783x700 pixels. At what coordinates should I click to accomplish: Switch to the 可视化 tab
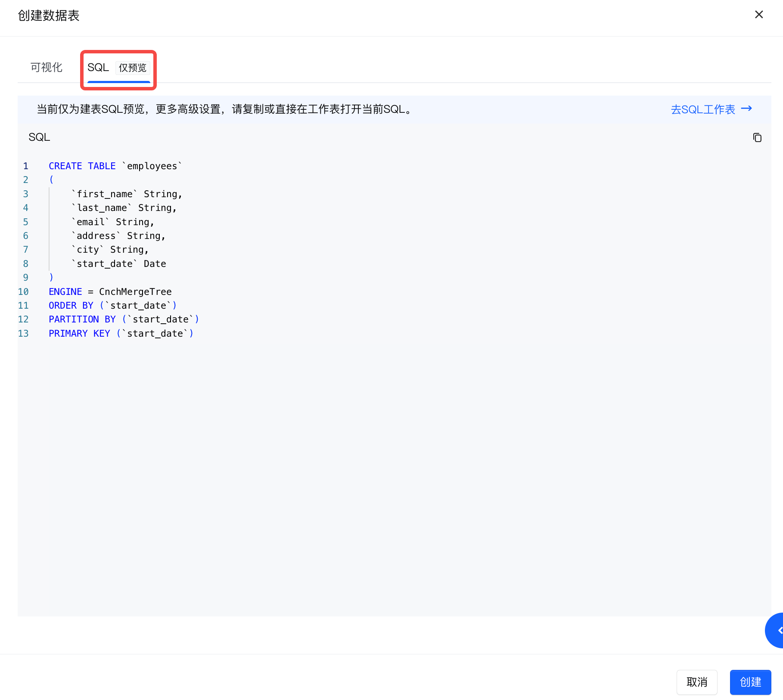(x=46, y=67)
